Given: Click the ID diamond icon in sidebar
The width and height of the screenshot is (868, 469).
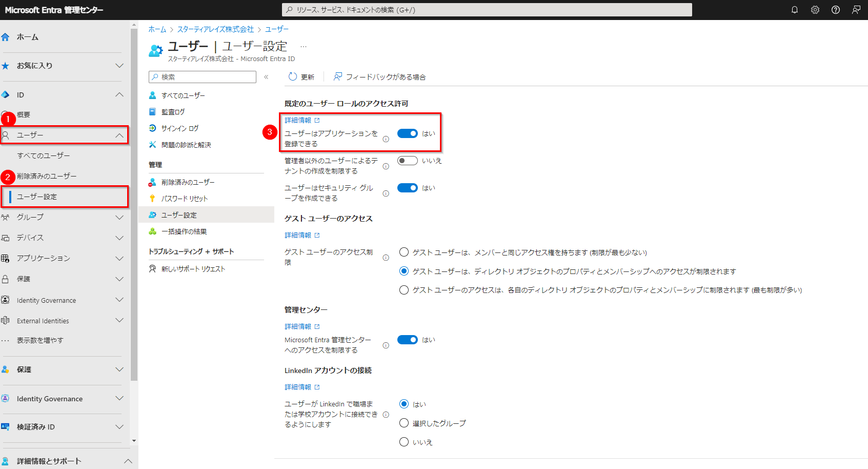Looking at the screenshot, I should [x=6, y=94].
